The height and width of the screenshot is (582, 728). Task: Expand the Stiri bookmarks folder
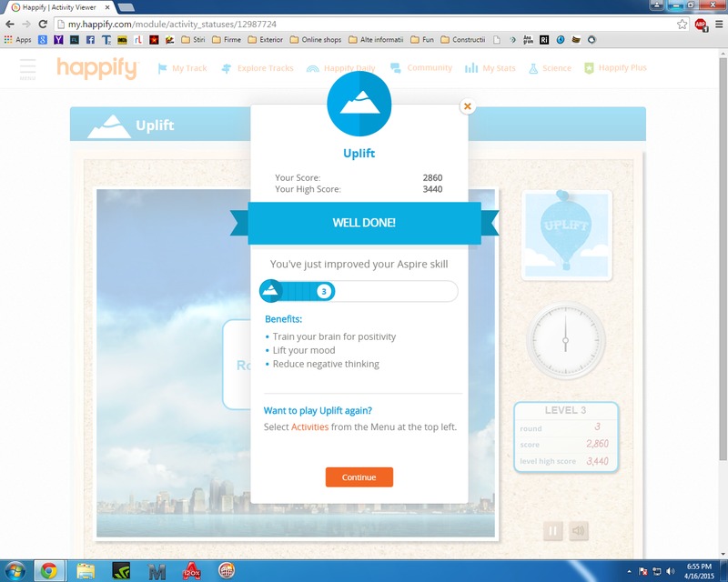click(x=193, y=40)
